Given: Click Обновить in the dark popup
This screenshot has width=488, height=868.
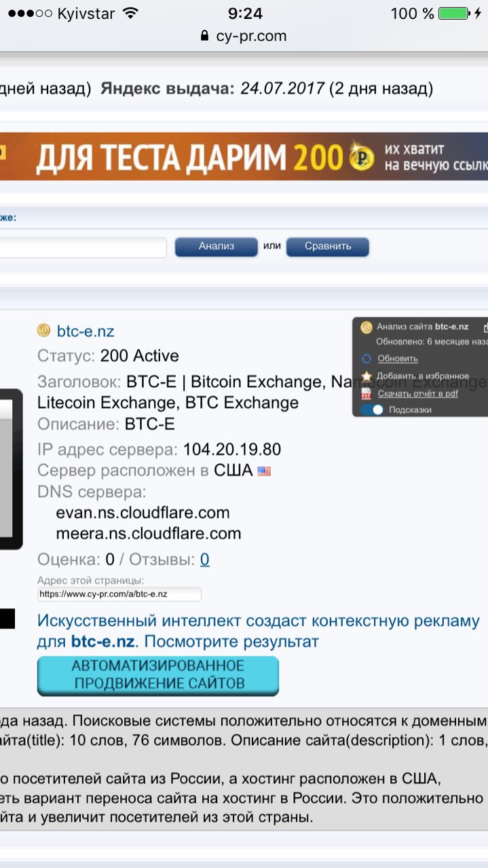Looking at the screenshot, I should [x=398, y=358].
